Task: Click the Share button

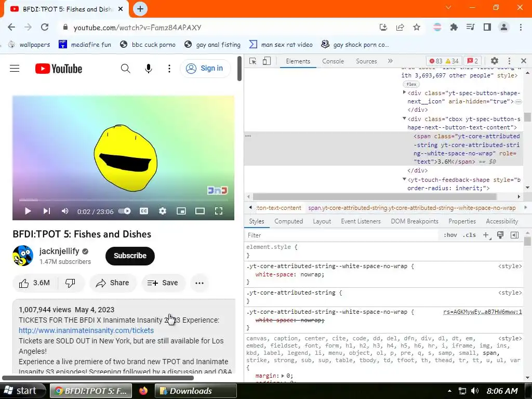Action: [x=113, y=283]
